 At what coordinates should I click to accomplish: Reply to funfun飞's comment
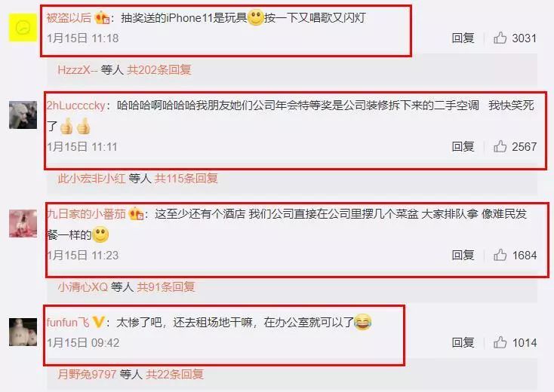coord(463,342)
